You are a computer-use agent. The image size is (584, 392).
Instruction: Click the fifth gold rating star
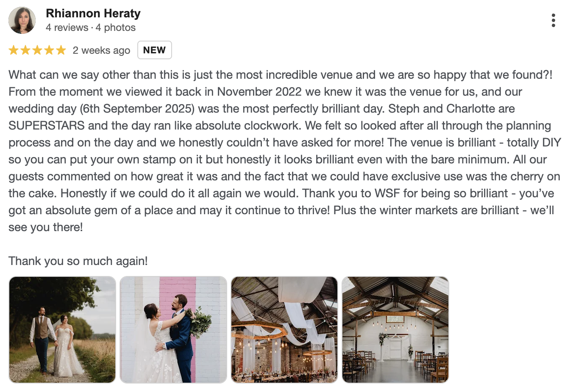pyautogui.click(x=61, y=50)
